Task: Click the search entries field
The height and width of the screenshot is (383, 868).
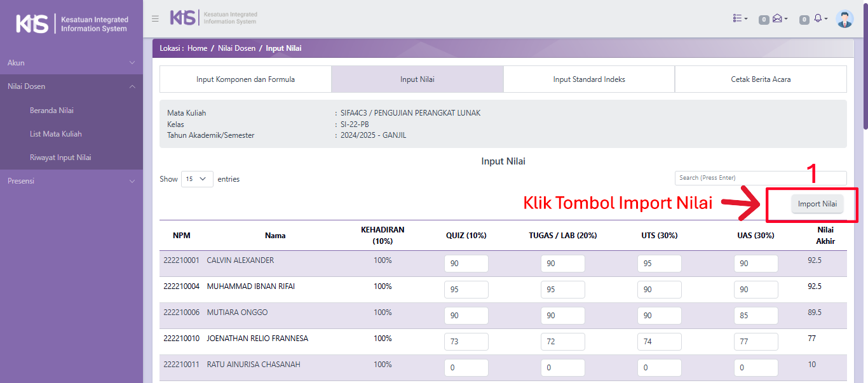Action: coord(760,178)
